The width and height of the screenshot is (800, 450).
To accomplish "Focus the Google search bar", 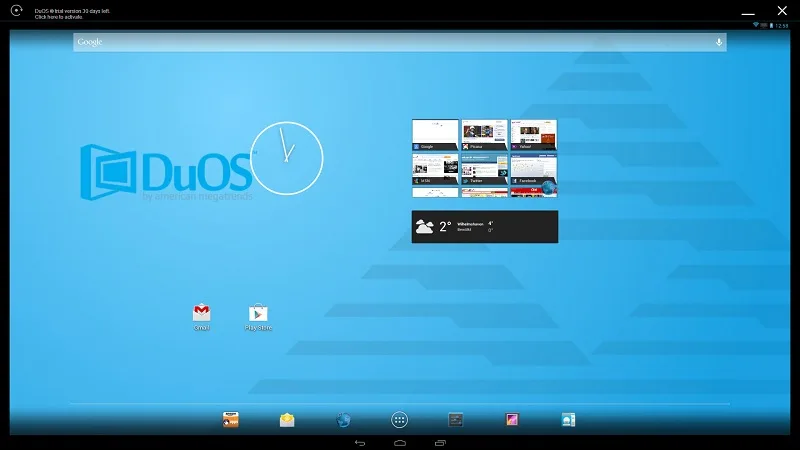I will pos(399,42).
